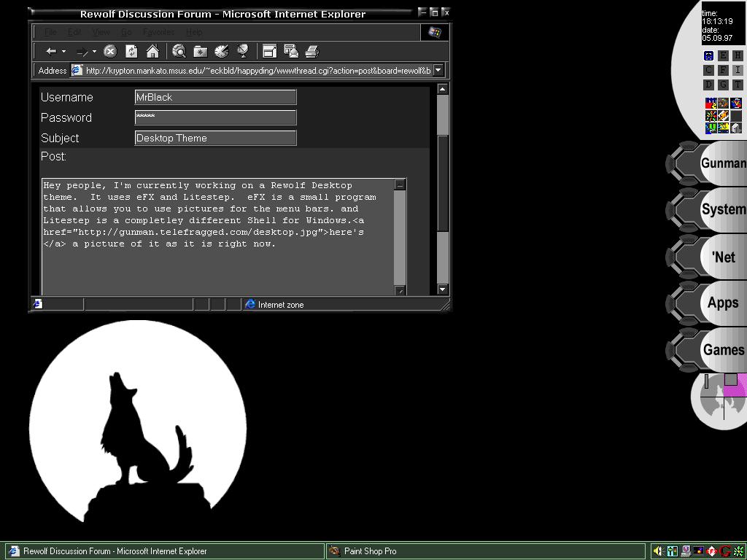
Task: Open the History toolbar button
Action: [x=222, y=52]
